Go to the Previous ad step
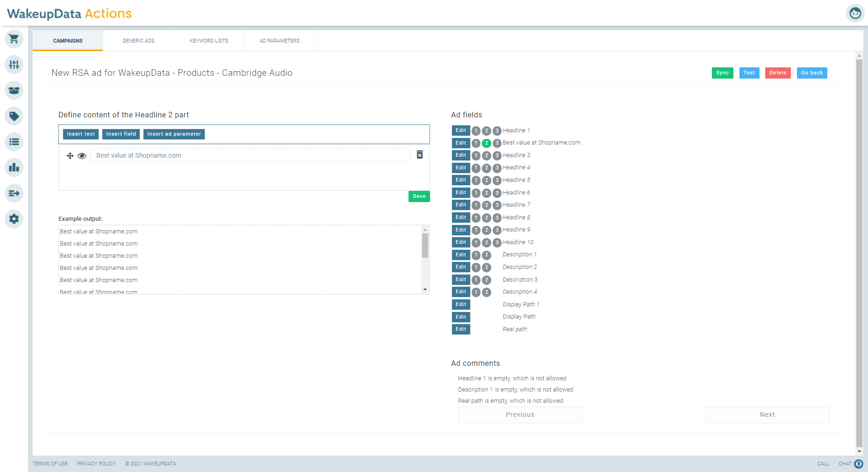 pos(520,415)
